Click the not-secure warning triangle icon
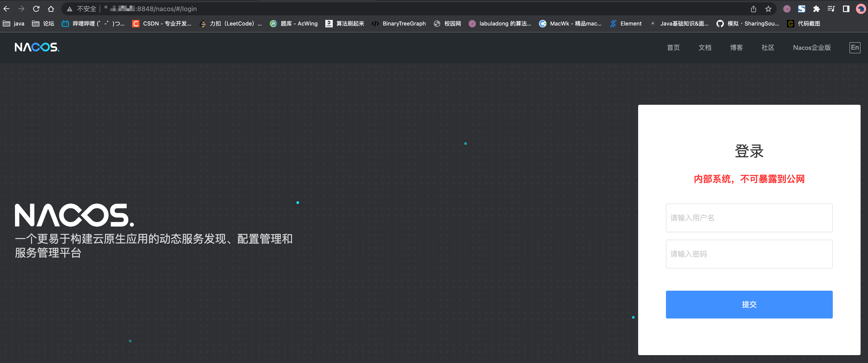Screen dimensions: 868x363 point(70,9)
